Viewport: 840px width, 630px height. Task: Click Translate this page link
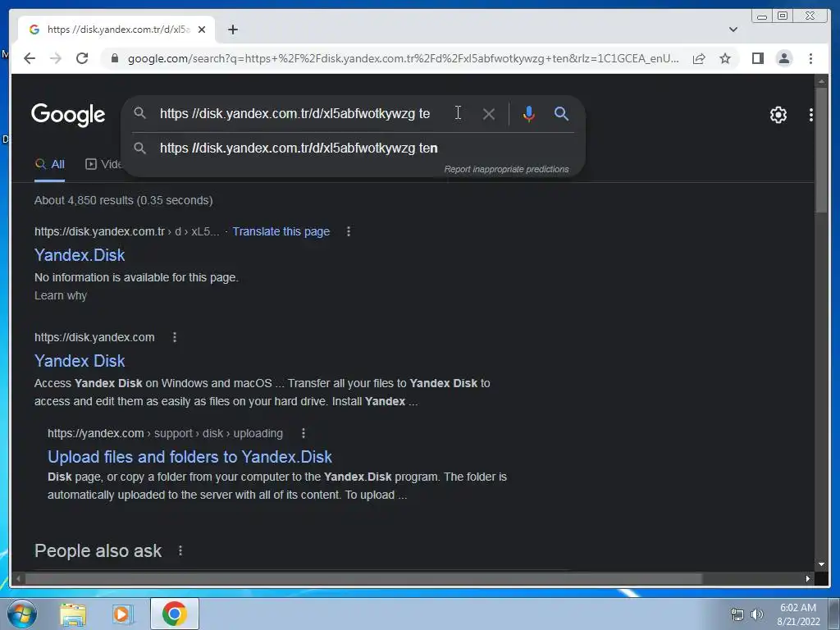coord(281,231)
